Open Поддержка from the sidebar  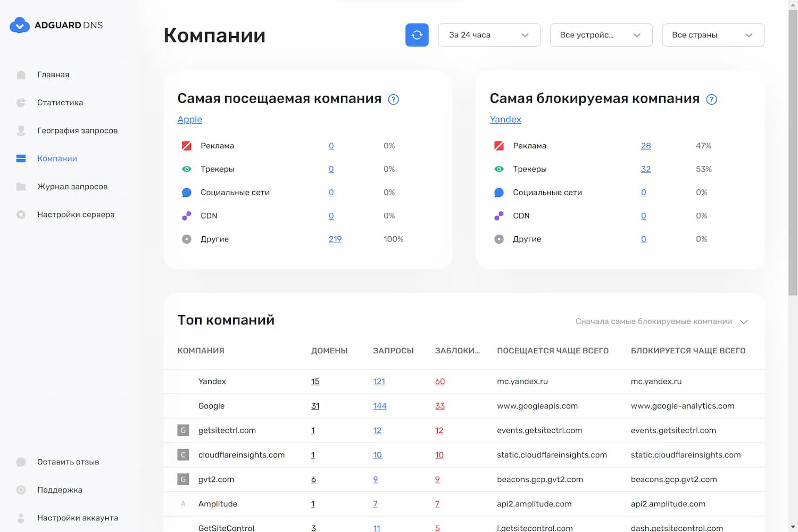coord(60,490)
